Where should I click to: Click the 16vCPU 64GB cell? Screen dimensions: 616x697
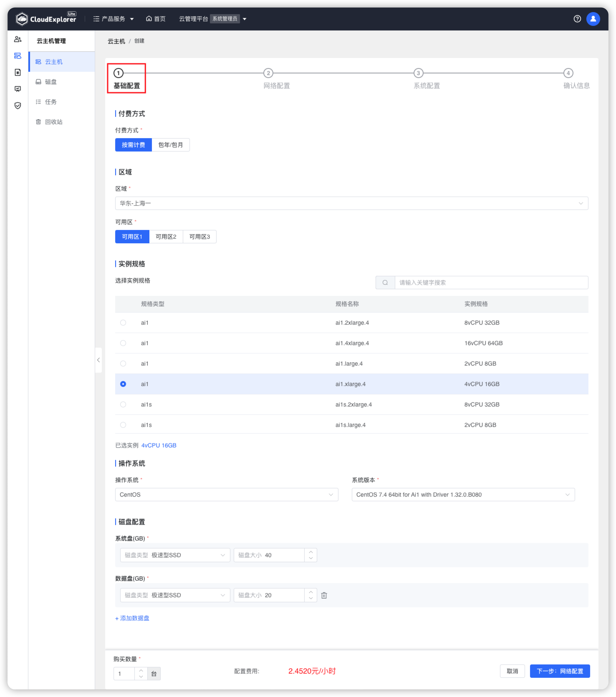(483, 343)
